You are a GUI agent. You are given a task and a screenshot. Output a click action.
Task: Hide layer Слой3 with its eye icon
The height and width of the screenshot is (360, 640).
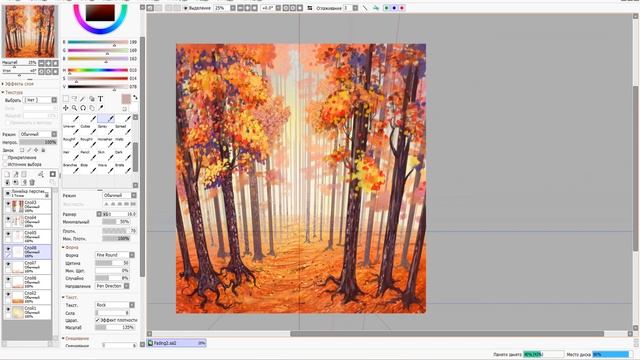point(8,204)
